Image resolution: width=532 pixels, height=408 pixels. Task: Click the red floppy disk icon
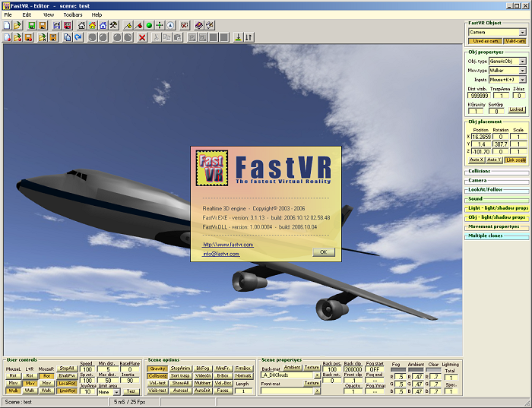(68, 25)
